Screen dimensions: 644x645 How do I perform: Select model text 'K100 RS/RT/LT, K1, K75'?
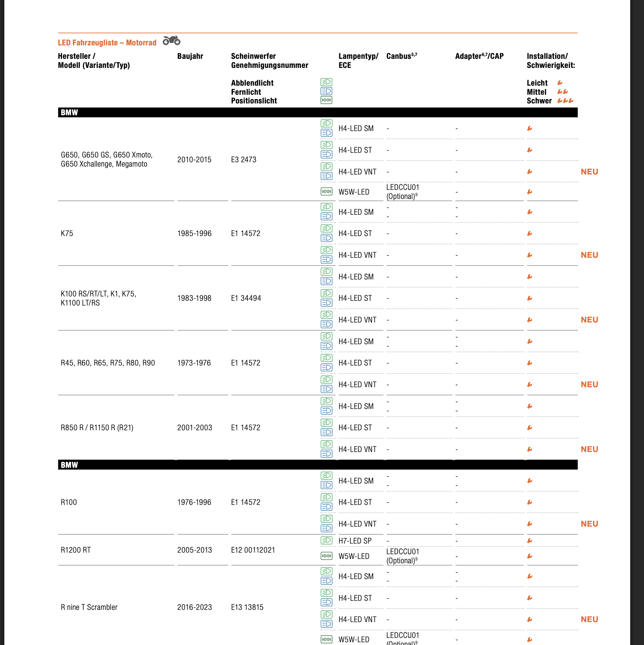(98, 294)
